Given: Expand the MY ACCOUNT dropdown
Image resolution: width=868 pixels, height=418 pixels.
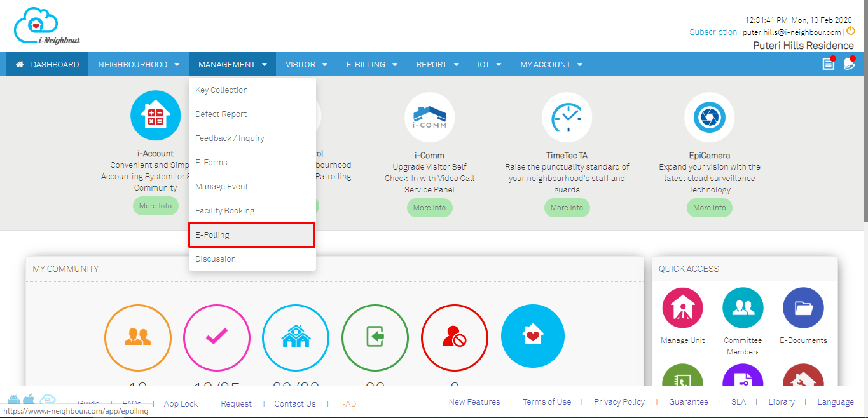Looking at the screenshot, I should pyautogui.click(x=551, y=64).
